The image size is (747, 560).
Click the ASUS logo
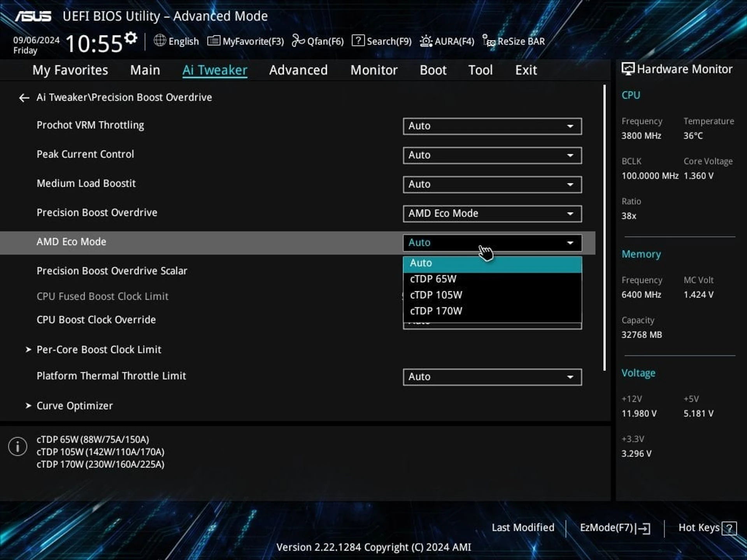click(33, 16)
